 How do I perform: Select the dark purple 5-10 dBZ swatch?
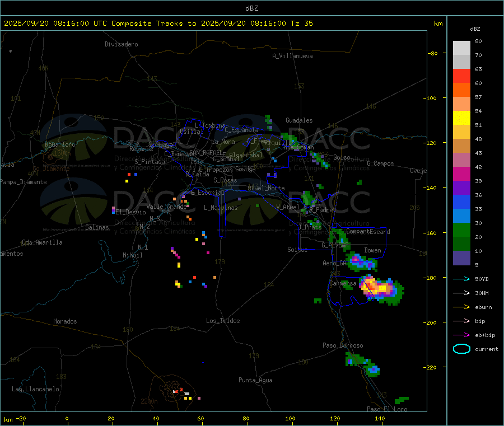[461, 258]
